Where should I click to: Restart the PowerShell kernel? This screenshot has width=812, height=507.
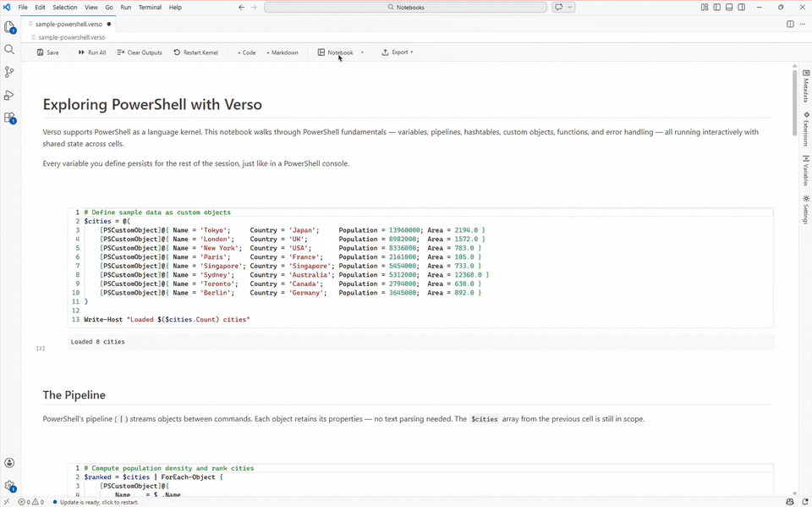click(x=195, y=52)
